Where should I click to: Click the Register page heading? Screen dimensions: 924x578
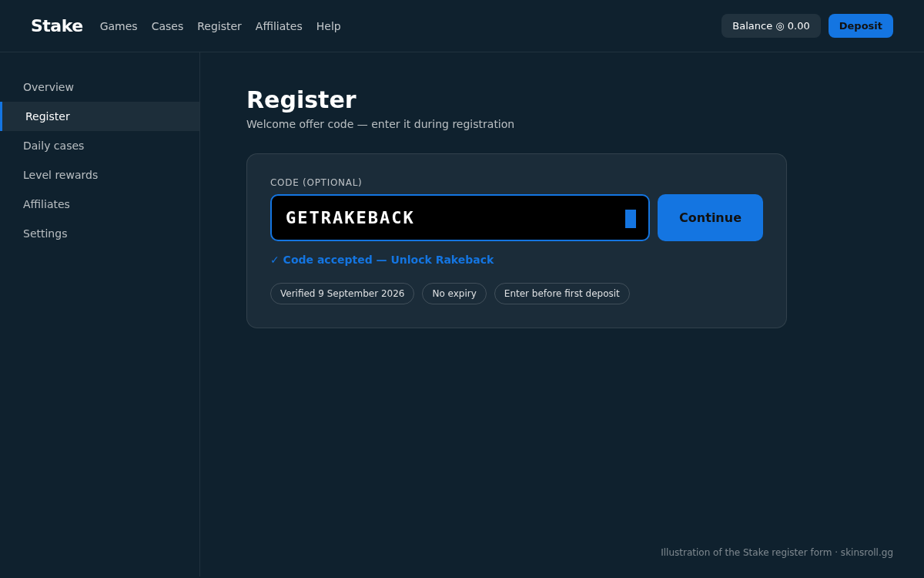(x=301, y=100)
